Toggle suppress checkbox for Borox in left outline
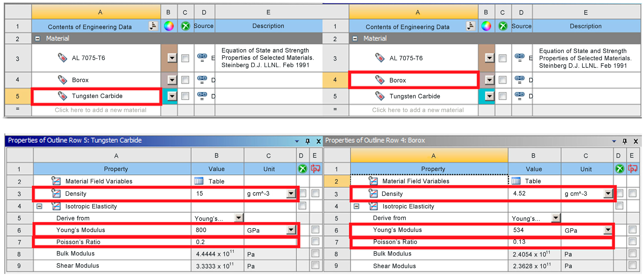Viewport: 644px width, 278px height. (185, 80)
